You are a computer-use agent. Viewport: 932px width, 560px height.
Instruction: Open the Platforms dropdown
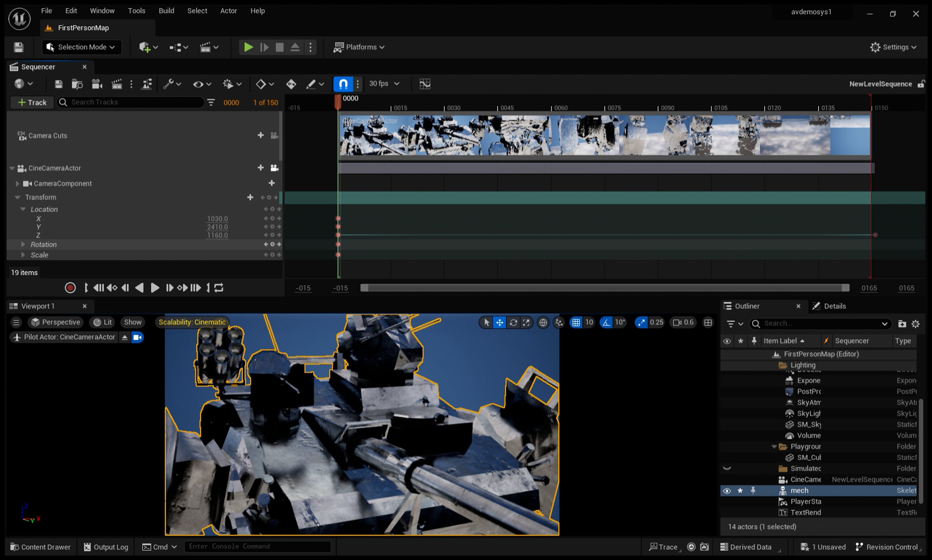click(x=359, y=47)
